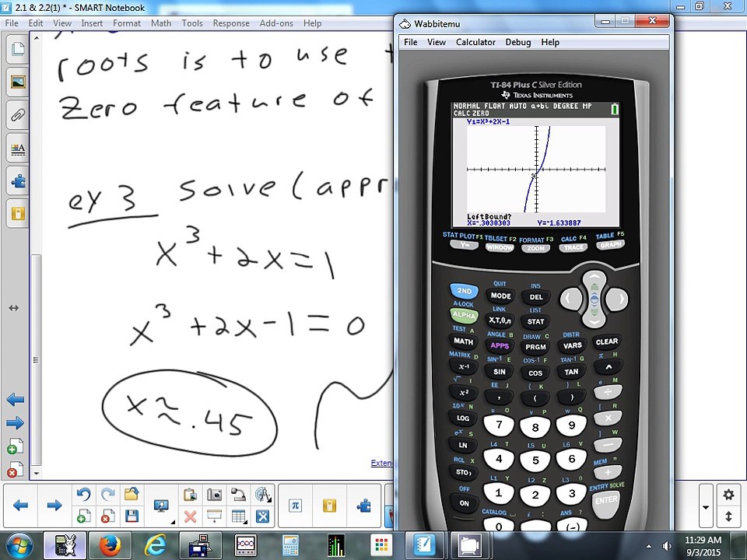The width and height of the screenshot is (747, 560).
Task: Open the Page Sorter tab in sidebar
Action: click(18, 49)
